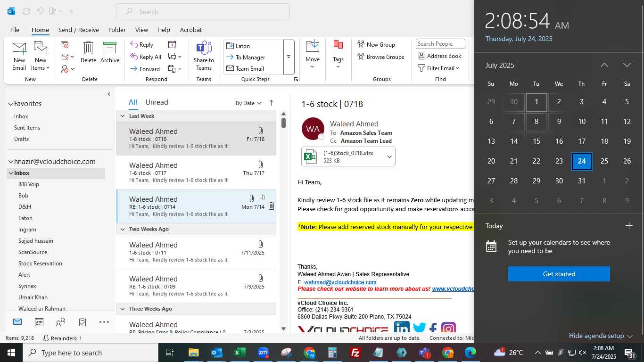Switch to Mail view in navigation bar

tap(17, 322)
